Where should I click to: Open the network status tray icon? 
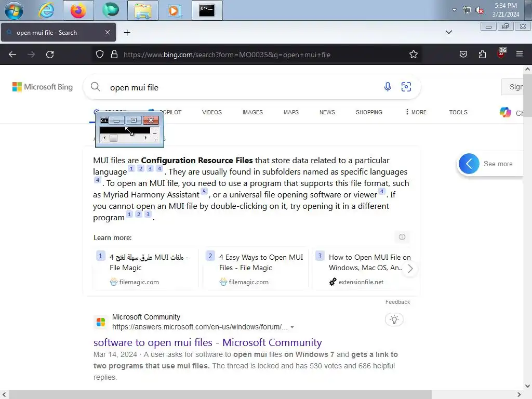click(x=467, y=10)
